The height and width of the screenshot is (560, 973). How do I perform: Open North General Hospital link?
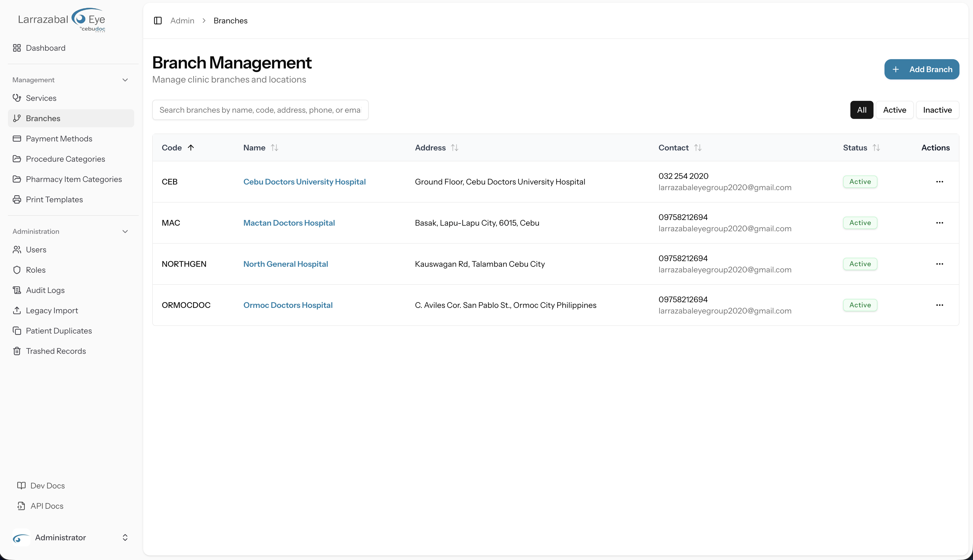click(x=286, y=264)
